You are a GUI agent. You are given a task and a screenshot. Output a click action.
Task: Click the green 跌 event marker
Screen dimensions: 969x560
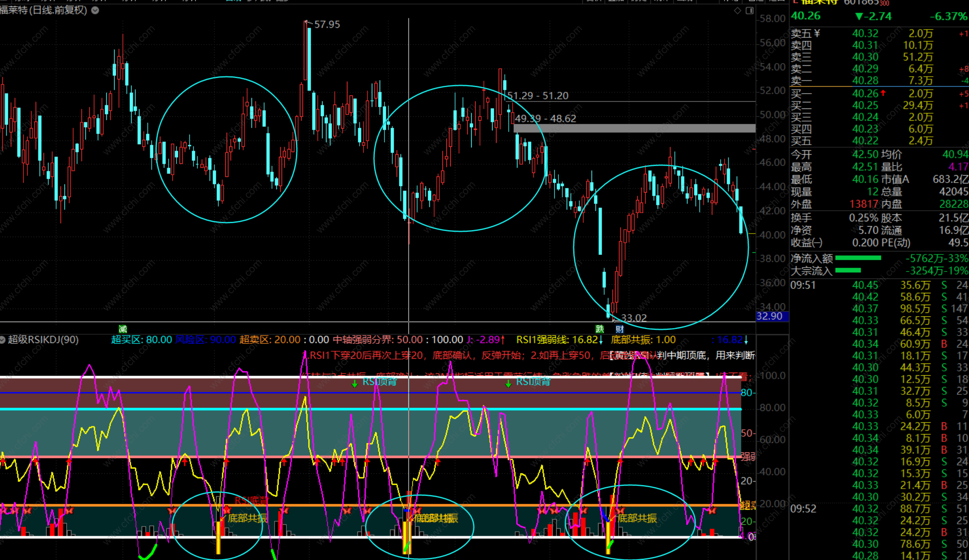600,329
